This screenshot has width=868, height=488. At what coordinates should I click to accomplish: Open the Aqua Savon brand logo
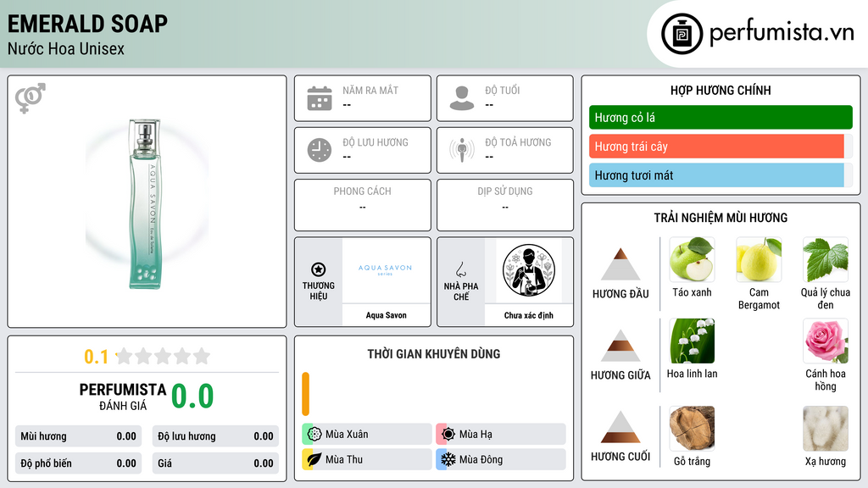pyautogui.click(x=386, y=269)
